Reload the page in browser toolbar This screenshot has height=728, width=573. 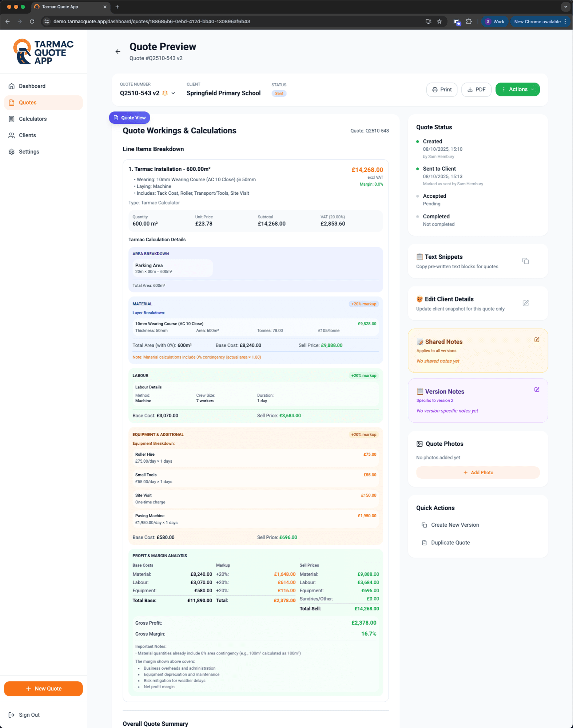32,21
